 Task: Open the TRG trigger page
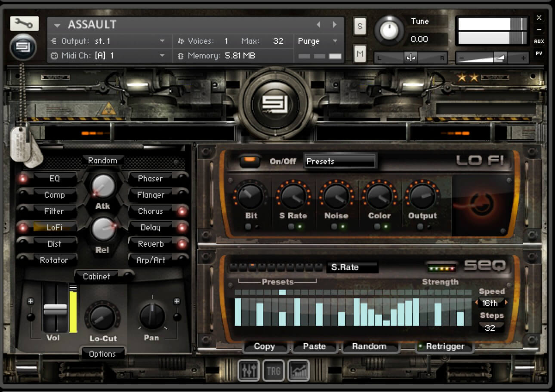tap(274, 370)
